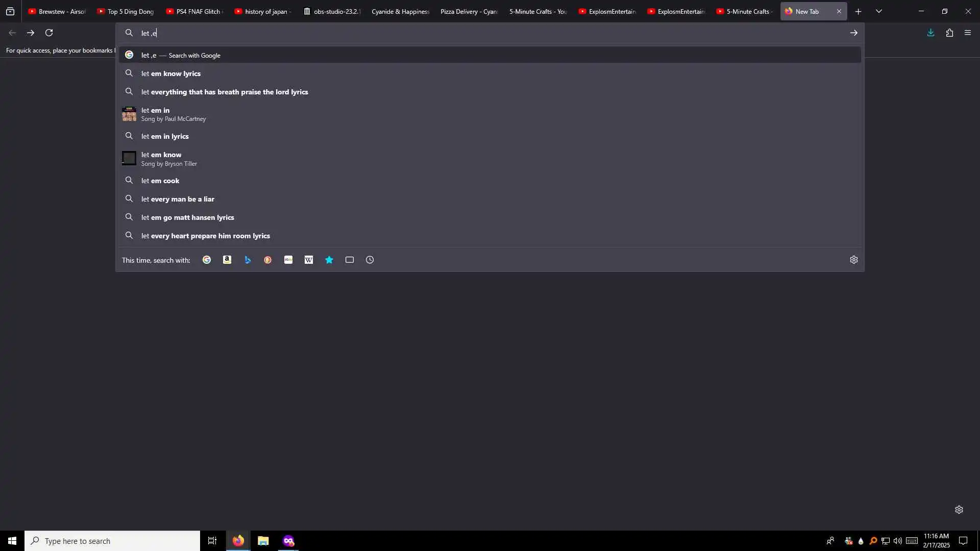Choose "let em in" Paul McCartney suggestion
The height and width of the screenshot is (551, 980).
pyautogui.click(x=174, y=114)
